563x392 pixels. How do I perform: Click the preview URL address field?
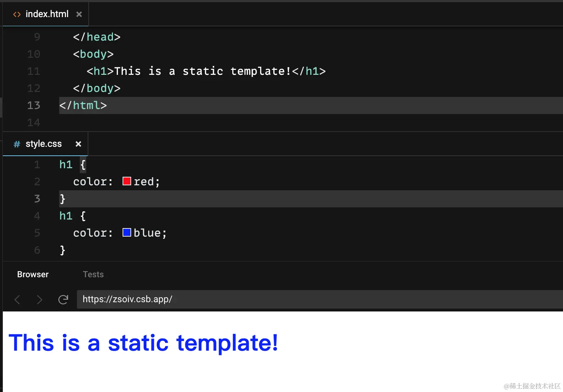coord(285,299)
